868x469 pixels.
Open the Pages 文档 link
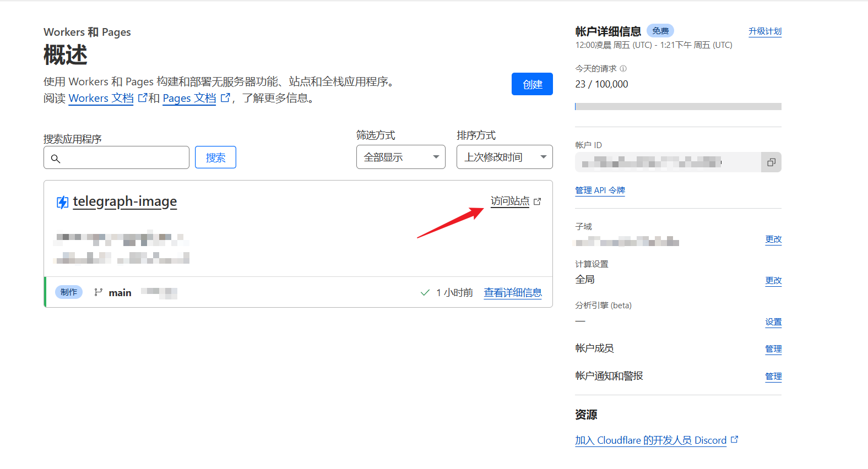[x=189, y=98]
